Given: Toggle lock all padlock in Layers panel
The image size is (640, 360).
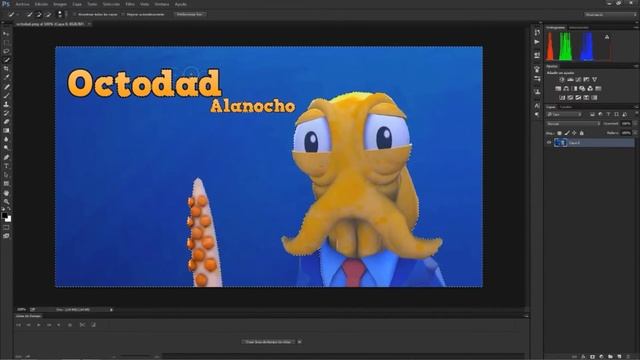Looking at the screenshot, I should [x=582, y=133].
